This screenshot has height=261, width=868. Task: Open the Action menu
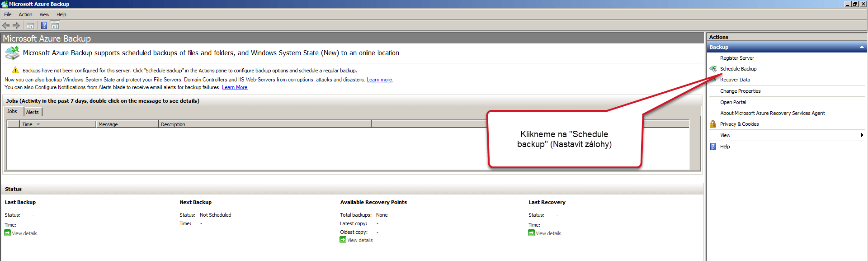coord(25,14)
